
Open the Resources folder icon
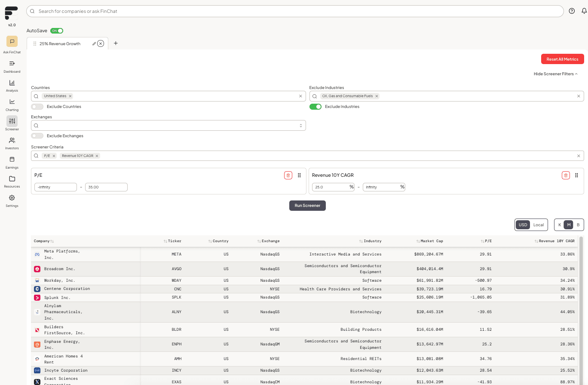pos(12,179)
